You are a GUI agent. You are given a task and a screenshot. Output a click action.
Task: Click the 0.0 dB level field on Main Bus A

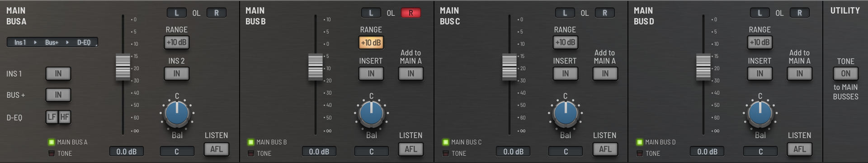click(127, 151)
